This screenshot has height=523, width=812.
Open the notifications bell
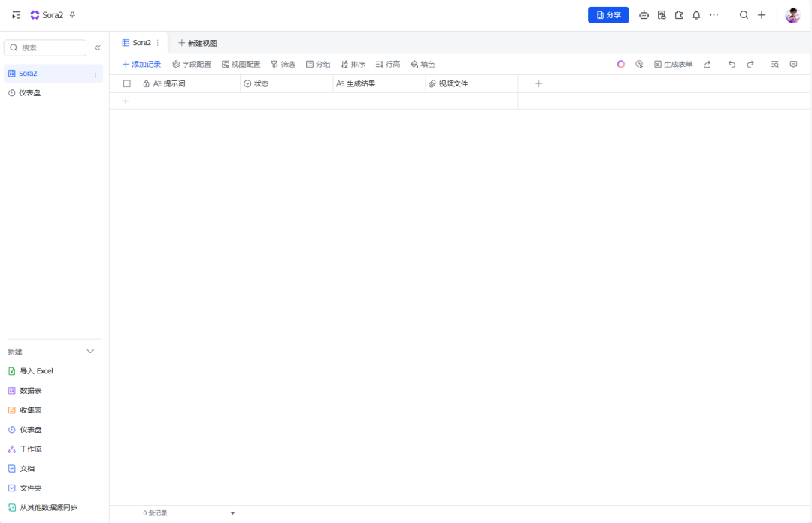point(696,15)
